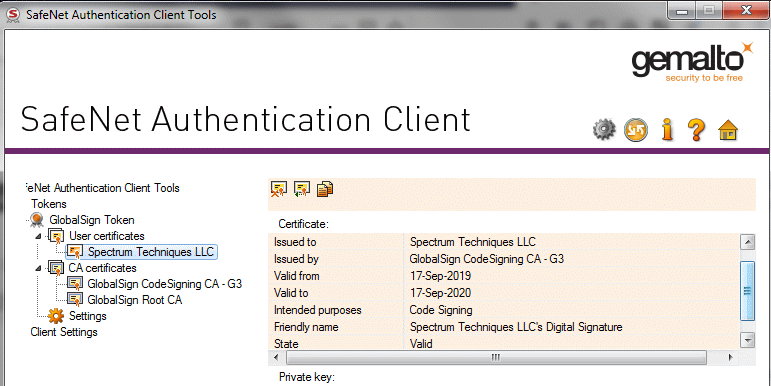This screenshot has width=771, height=386.
Task: Click the 'Issued by' field label
Action: point(297,259)
